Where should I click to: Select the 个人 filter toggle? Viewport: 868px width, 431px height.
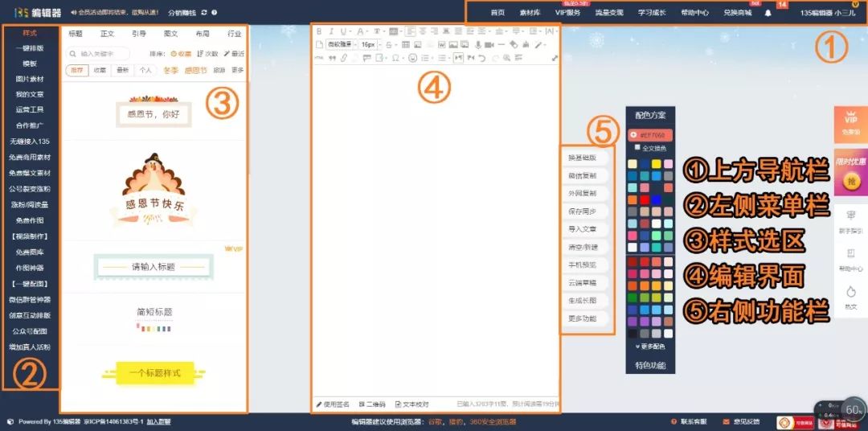coord(145,70)
